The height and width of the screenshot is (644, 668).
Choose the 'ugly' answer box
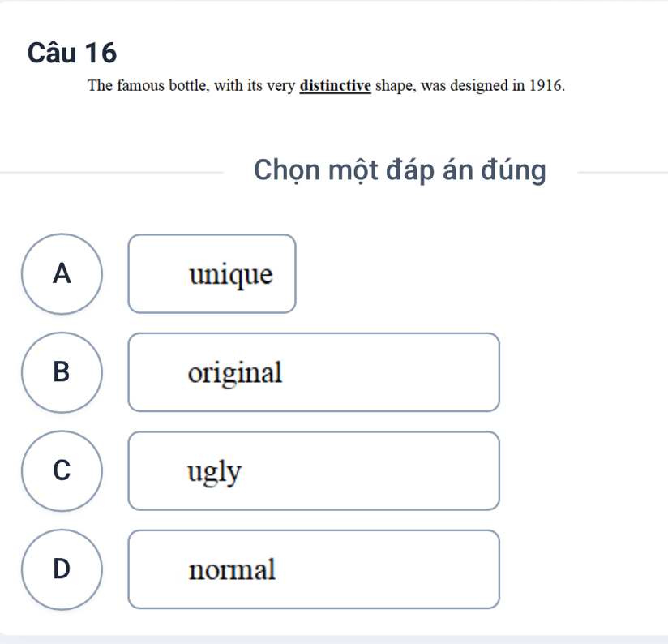[x=314, y=470]
